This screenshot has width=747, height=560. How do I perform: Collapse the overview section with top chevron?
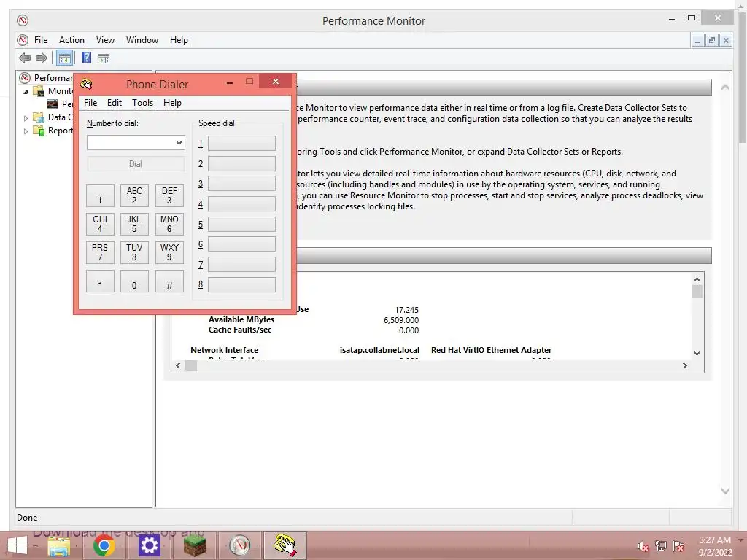point(725,87)
